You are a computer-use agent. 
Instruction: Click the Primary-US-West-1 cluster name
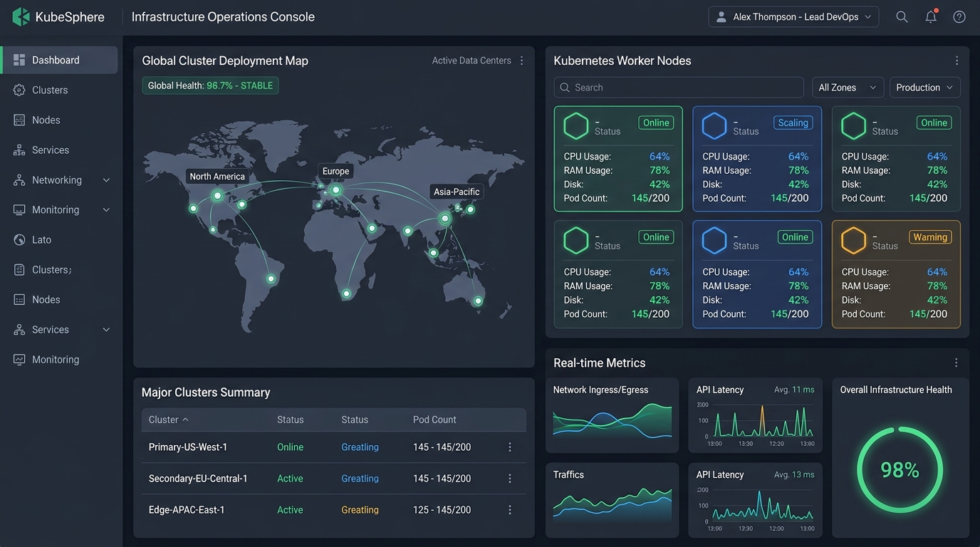click(188, 447)
